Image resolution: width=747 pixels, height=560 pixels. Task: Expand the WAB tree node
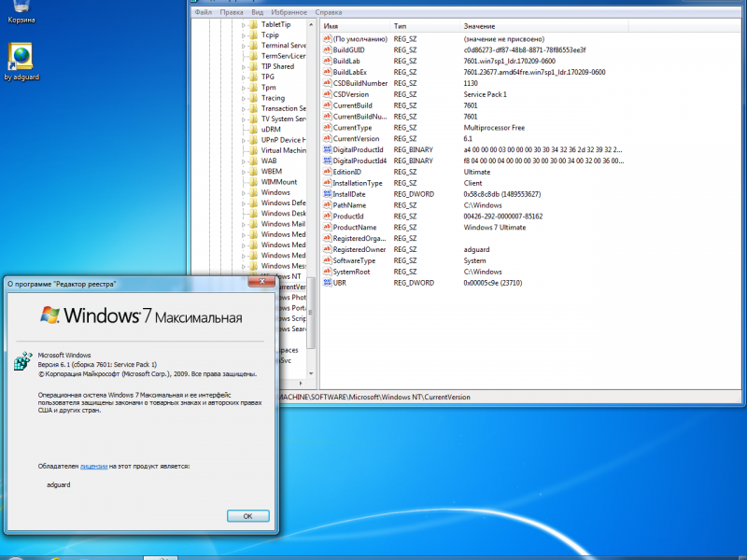[x=244, y=161]
